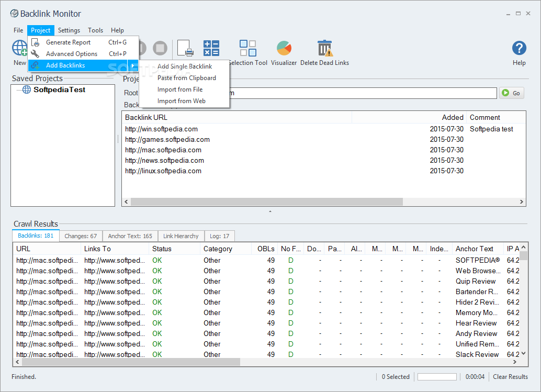Select http://news.softpedia.com backlink row
The image size is (541, 392).
[323, 161]
